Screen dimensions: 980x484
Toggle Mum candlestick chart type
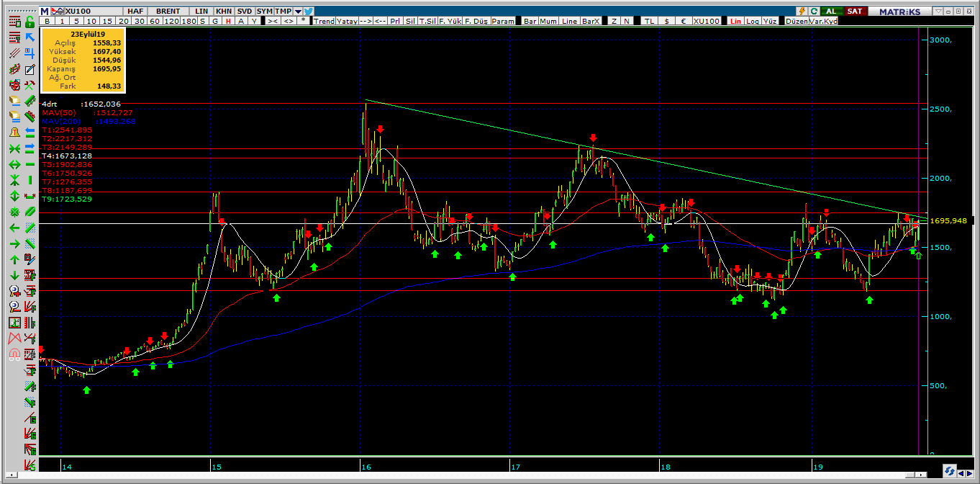549,22
